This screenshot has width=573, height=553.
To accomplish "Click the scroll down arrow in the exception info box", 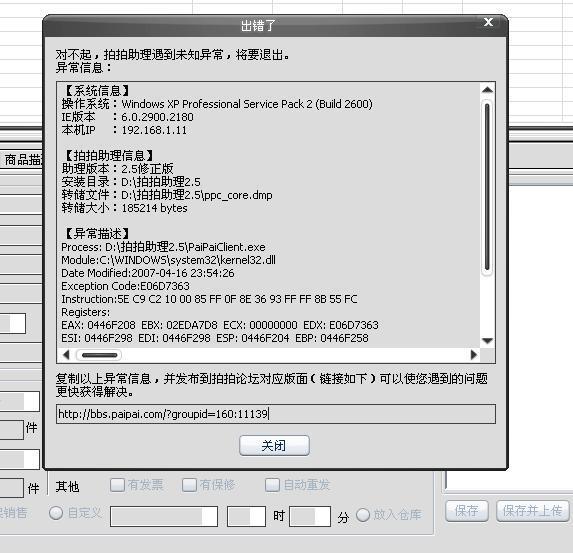I will pyautogui.click(x=487, y=341).
